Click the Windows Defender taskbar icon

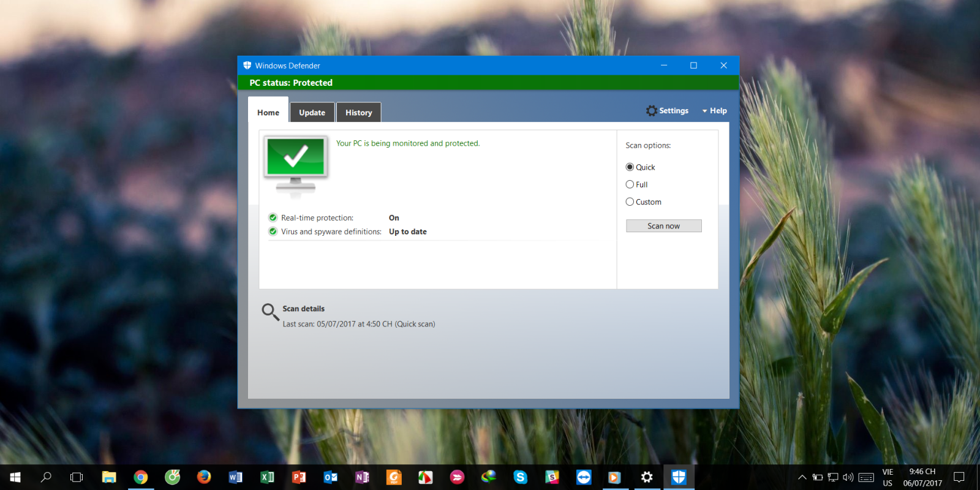pos(679,477)
